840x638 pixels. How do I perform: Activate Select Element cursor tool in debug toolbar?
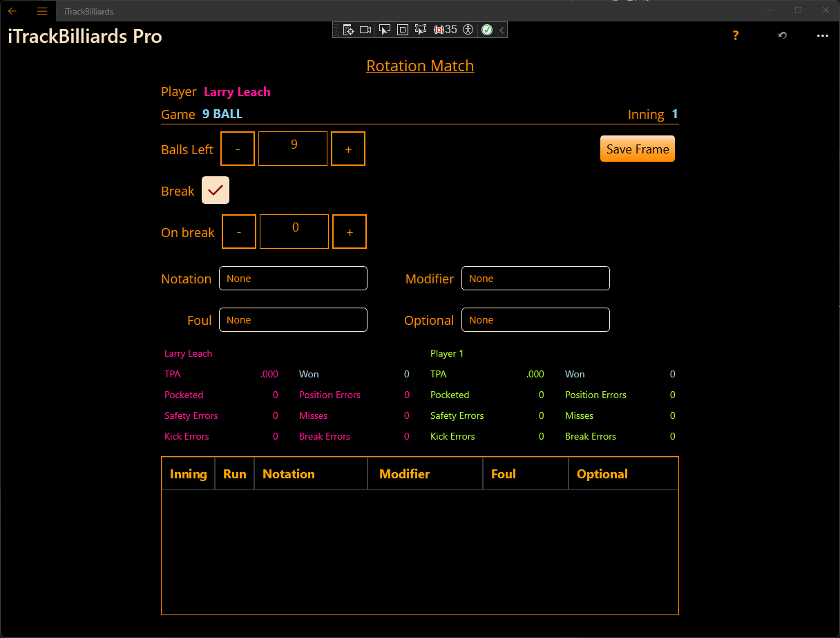click(x=385, y=30)
